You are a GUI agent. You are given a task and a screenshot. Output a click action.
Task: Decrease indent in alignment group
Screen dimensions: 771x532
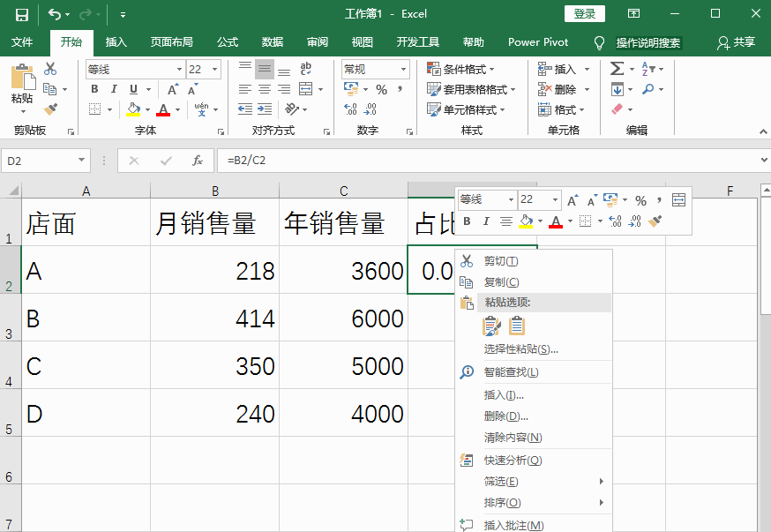coord(245,109)
